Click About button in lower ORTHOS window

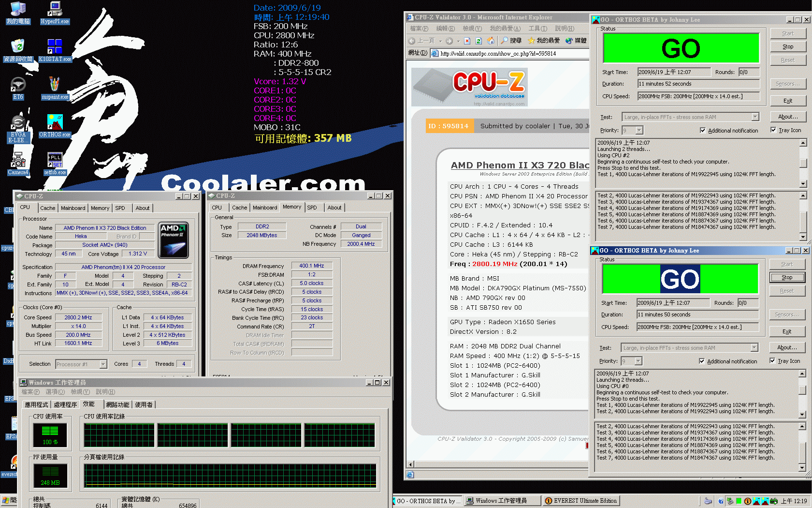point(787,348)
